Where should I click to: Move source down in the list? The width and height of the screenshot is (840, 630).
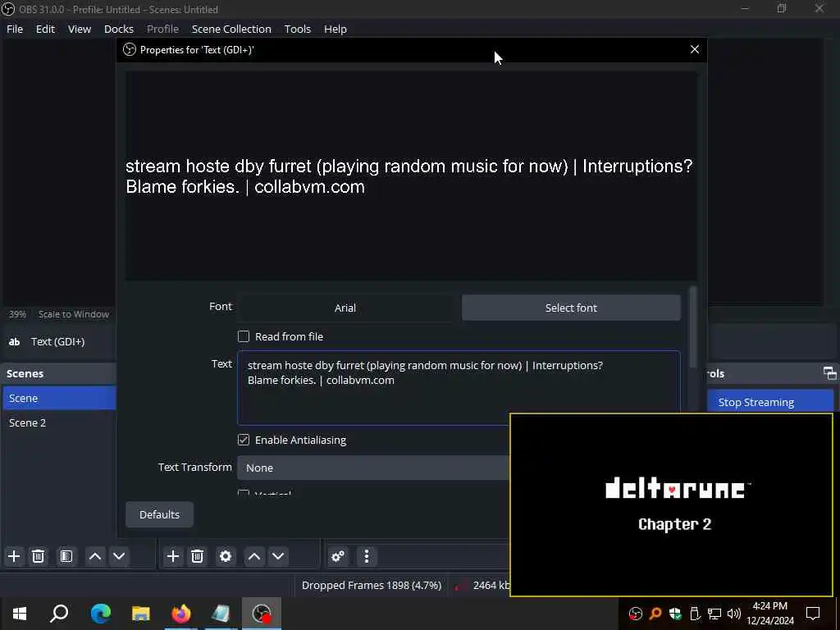coord(278,556)
